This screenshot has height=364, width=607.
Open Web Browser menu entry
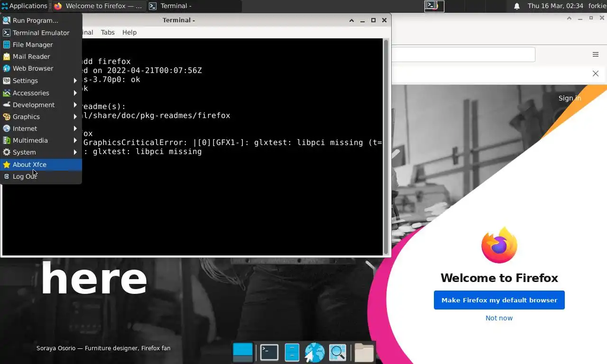pos(41,68)
